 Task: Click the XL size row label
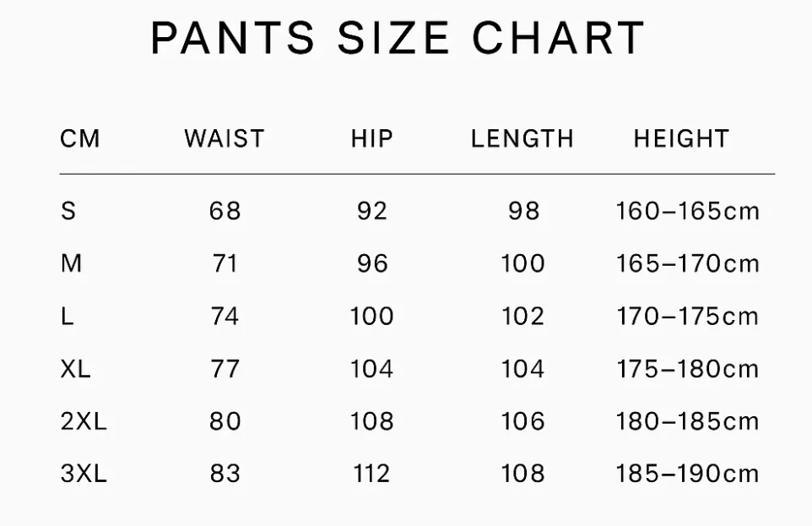click(76, 369)
